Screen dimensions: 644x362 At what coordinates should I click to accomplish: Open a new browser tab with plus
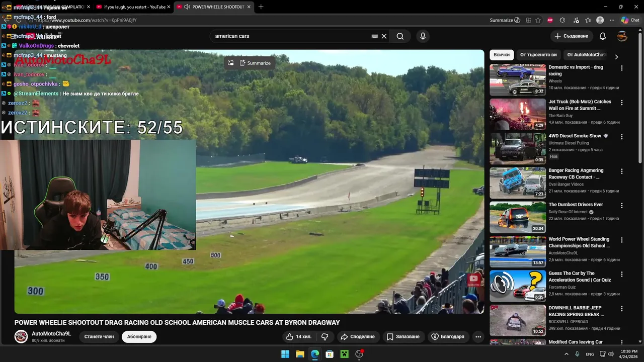(x=261, y=7)
